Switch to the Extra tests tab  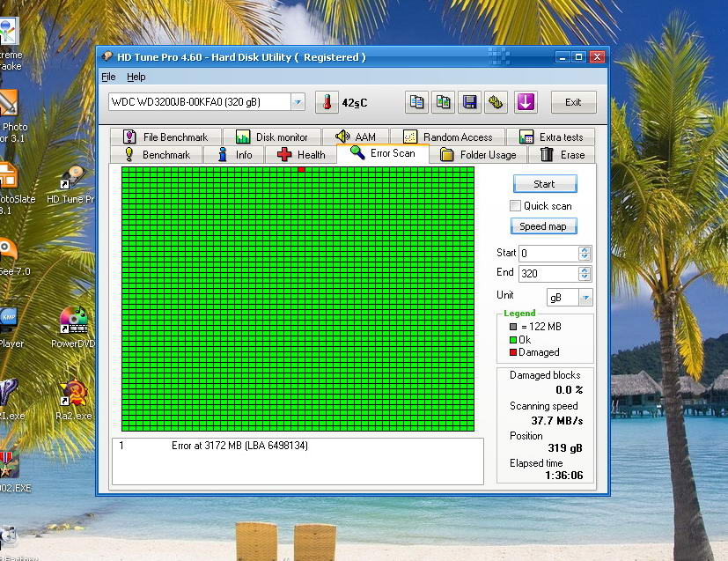coord(551,137)
